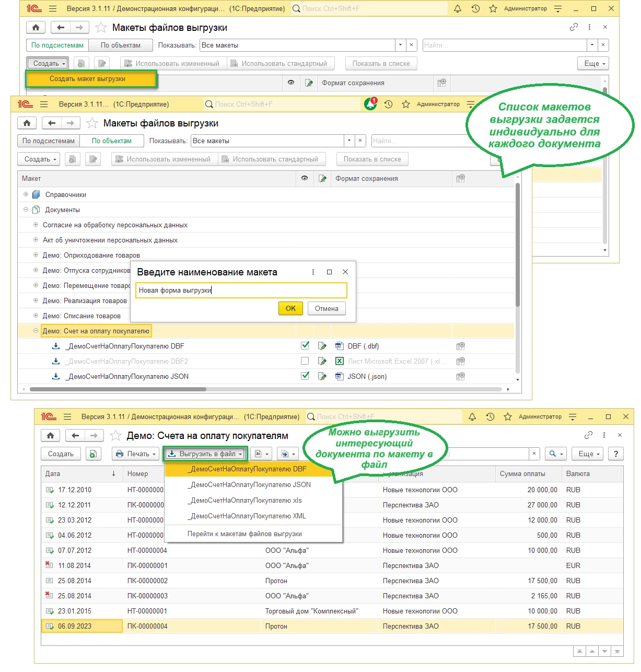Viewport: 641px width, 672px height.
Task: Click help question mark button in invoices window
Action: [616, 454]
